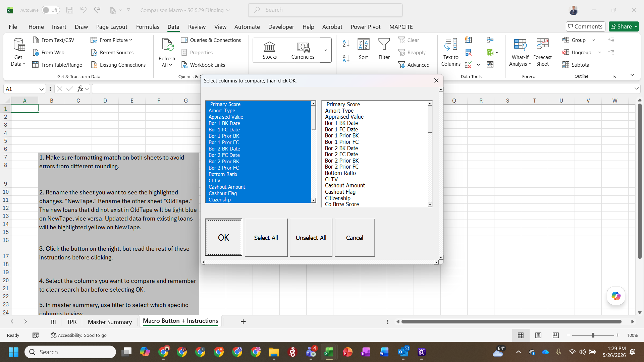The image size is (644, 362).
Task: Select Co Brrw Score in right list
Action: point(375,204)
